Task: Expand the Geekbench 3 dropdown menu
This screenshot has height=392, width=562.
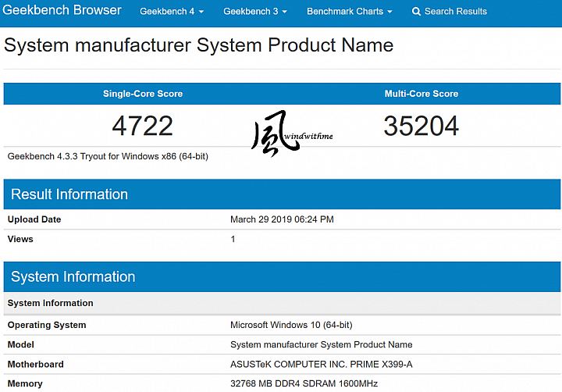Action: [x=255, y=12]
